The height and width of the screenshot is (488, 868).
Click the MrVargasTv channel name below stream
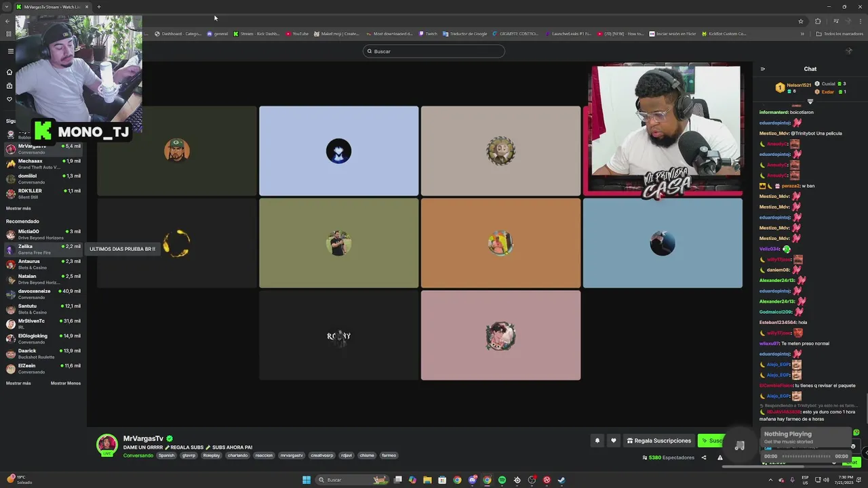(143, 439)
